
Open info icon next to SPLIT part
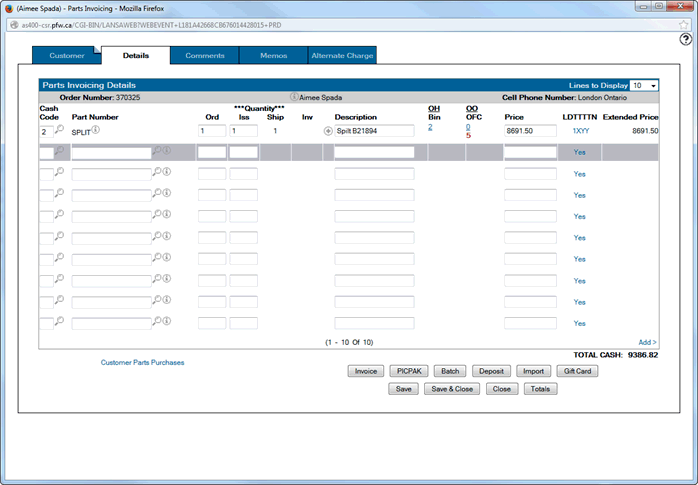96,130
